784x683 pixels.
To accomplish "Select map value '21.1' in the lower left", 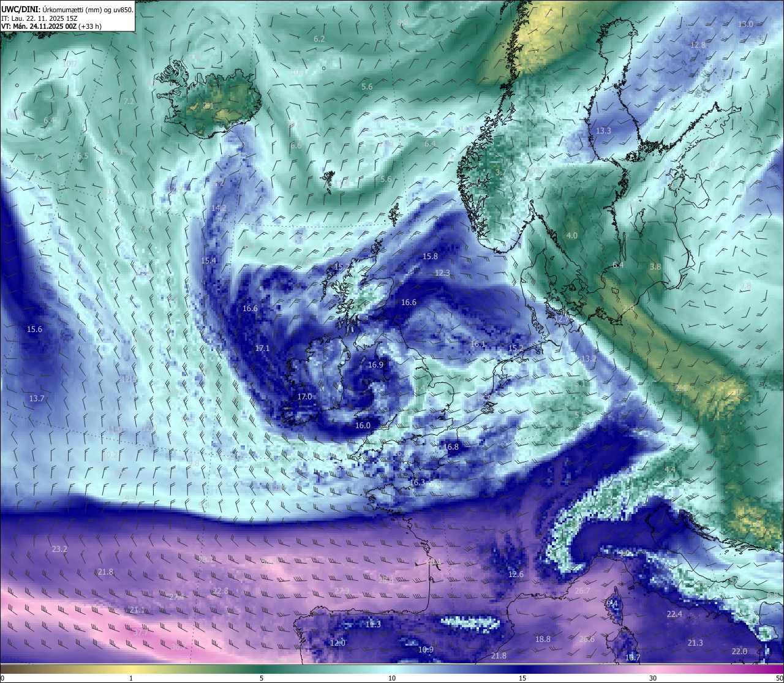I will tap(137, 610).
